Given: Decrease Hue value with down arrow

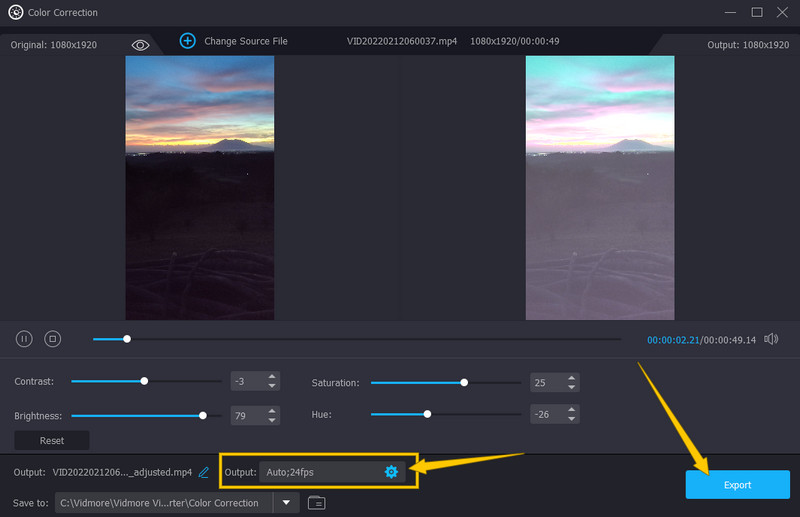Looking at the screenshot, I should (572, 419).
